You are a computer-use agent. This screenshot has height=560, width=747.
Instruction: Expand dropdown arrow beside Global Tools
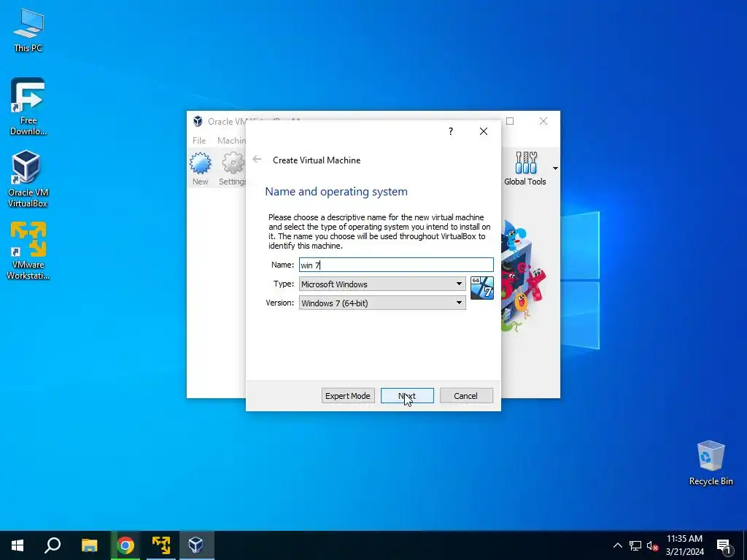(555, 168)
